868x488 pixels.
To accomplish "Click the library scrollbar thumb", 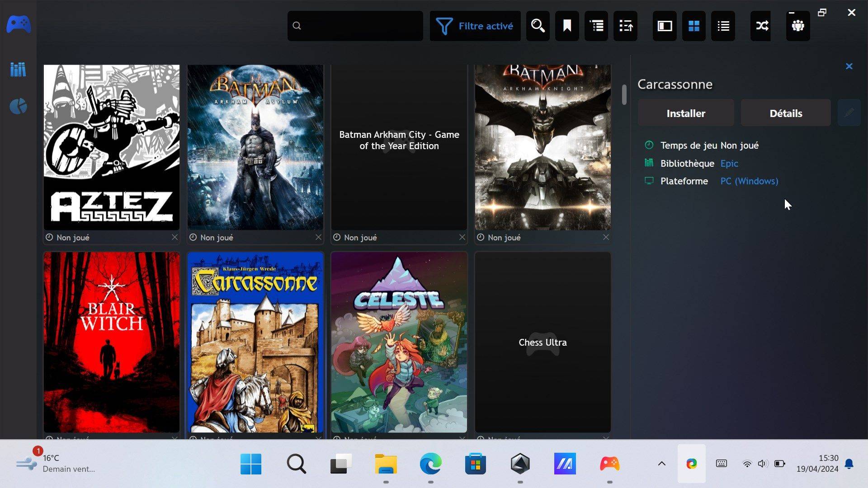I will tap(624, 95).
